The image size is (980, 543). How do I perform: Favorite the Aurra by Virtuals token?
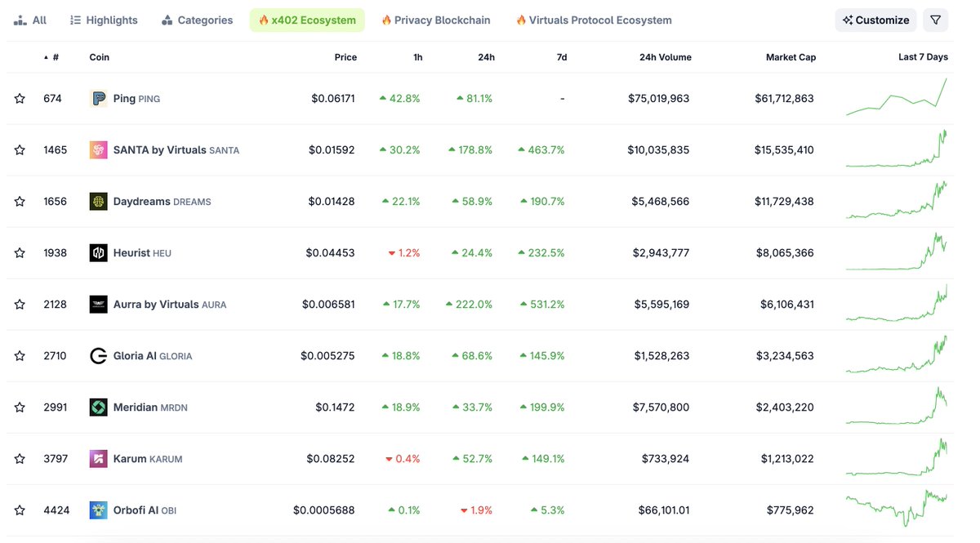19,304
